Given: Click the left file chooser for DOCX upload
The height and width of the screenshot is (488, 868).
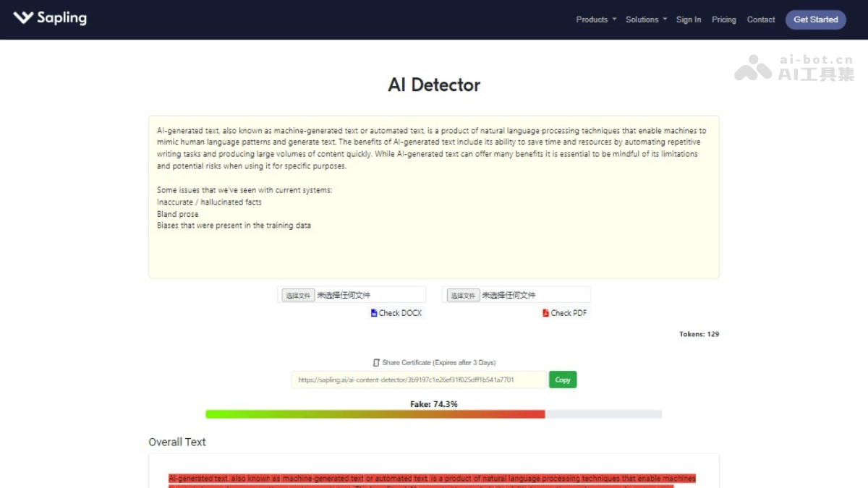Looking at the screenshot, I should (x=297, y=294).
